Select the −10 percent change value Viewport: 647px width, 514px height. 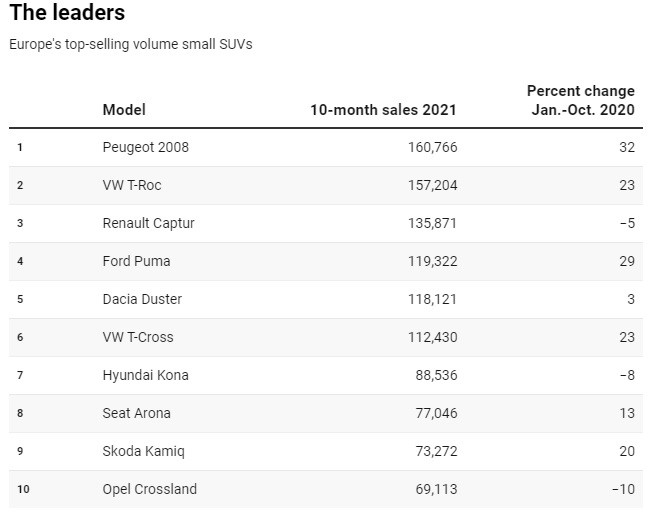[x=624, y=489]
